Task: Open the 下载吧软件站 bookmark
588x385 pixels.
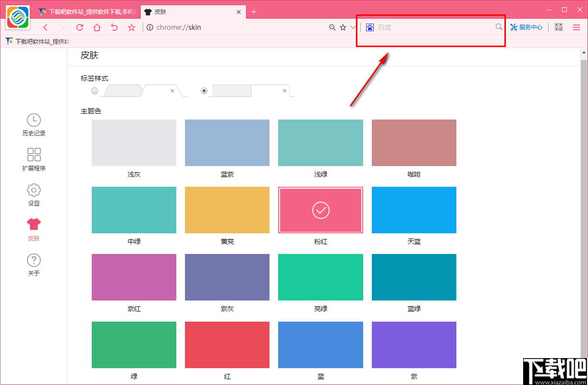Action: [37, 41]
